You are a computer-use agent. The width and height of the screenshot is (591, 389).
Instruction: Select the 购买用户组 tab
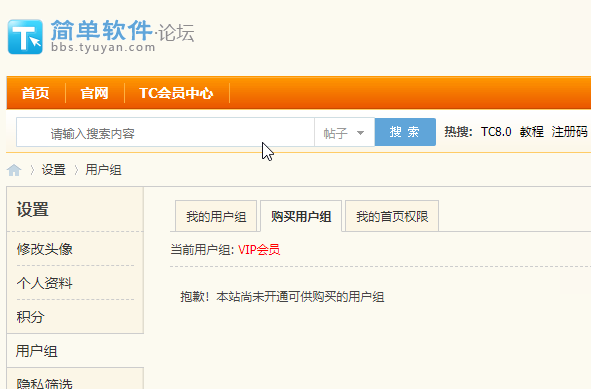pos(301,216)
